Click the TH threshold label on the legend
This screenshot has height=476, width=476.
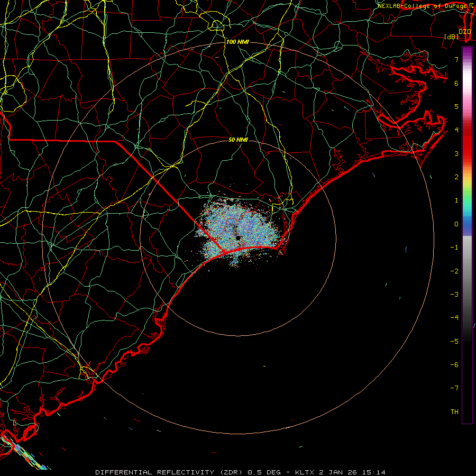pyautogui.click(x=454, y=411)
